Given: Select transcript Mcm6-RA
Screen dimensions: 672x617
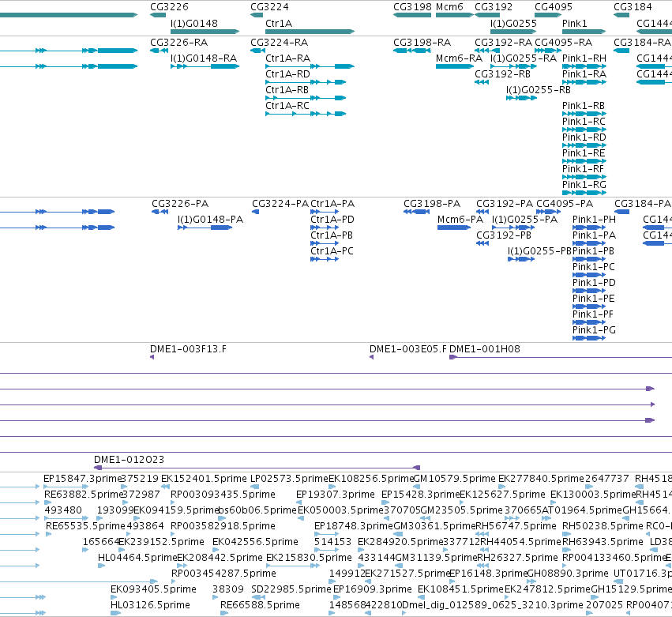Looking at the screenshot, I should 459,58.
